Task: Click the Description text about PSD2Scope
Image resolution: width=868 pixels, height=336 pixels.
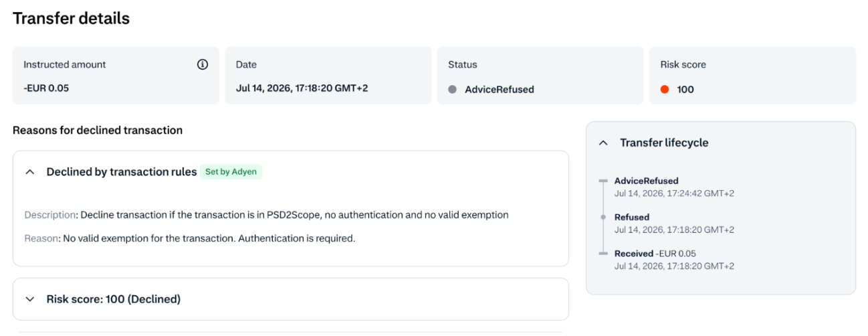Action: (267, 216)
